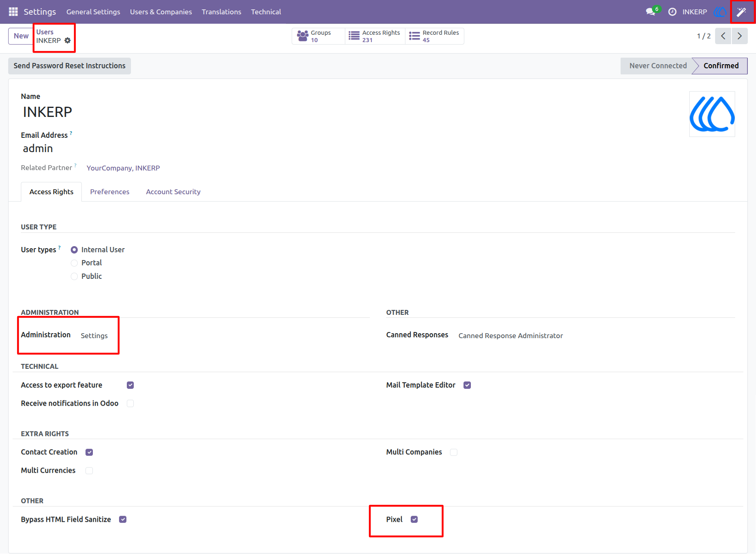
Task: Toggle Access to export feature checkbox
Action: click(130, 385)
